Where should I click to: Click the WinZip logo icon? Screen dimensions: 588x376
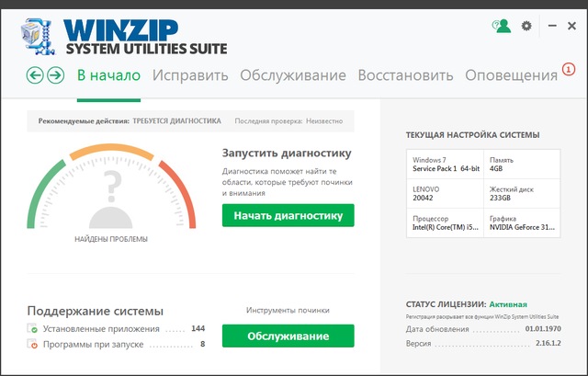point(38,35)
